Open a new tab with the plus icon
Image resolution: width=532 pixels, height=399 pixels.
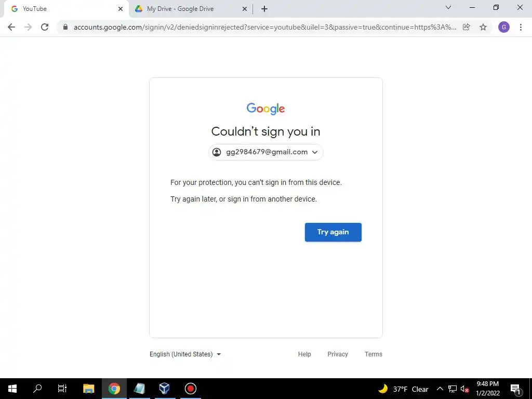click(264, 9)
